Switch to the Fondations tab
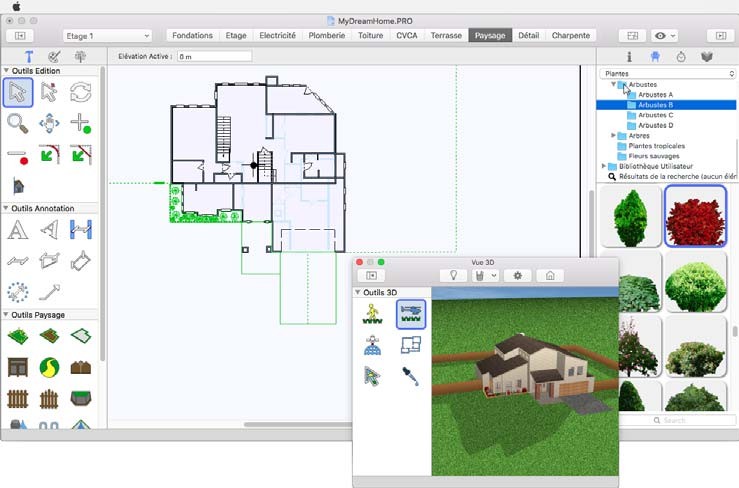The image size is (739, 488). click(x=192, y=35)
